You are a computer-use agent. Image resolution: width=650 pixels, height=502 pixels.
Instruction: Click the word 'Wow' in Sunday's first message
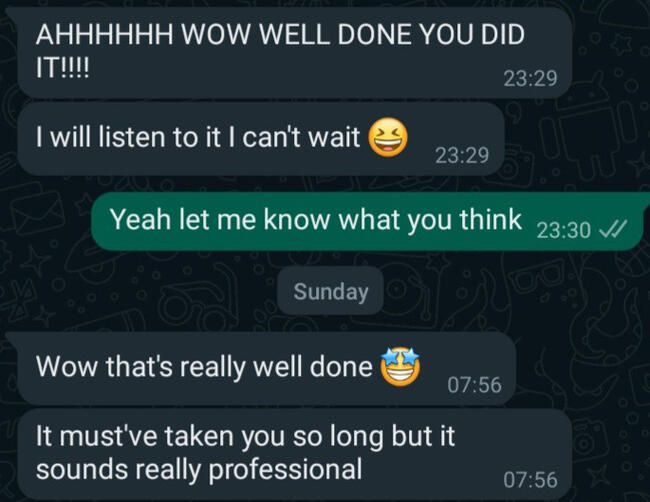click(66, 367)
